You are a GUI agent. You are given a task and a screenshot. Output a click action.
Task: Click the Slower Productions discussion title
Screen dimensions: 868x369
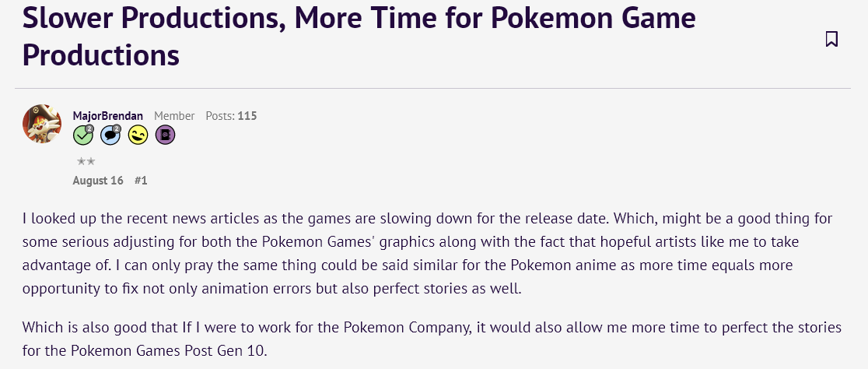tap(359, 36)
